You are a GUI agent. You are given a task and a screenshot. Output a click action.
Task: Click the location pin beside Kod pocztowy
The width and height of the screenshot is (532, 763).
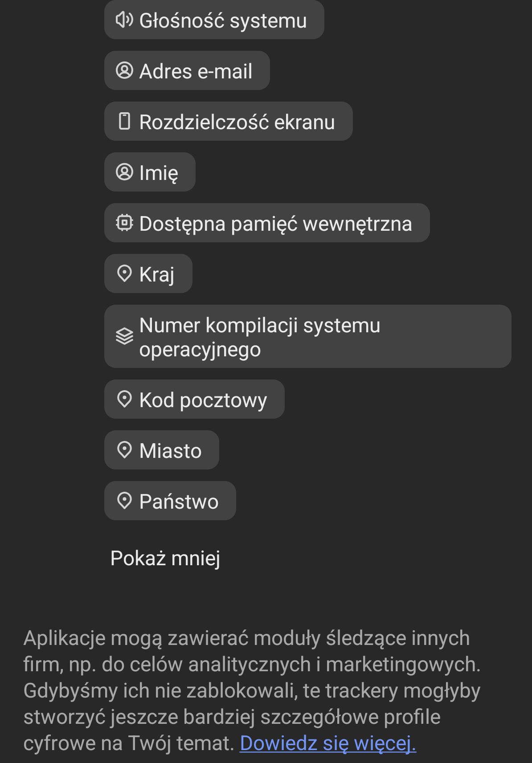point(124,399)
